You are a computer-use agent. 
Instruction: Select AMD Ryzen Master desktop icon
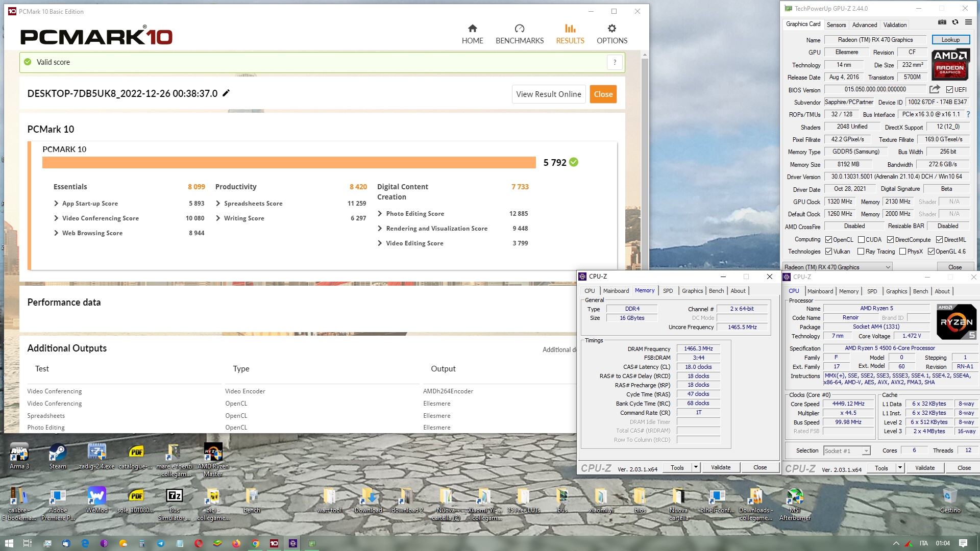tap(213, 460)
